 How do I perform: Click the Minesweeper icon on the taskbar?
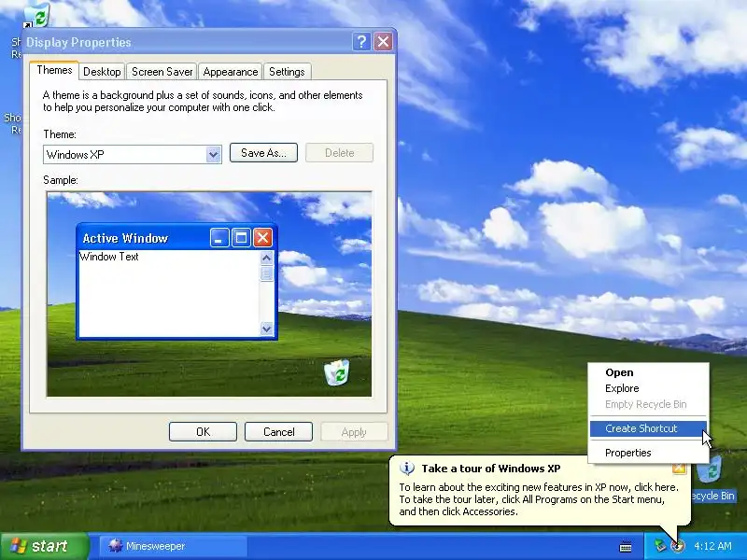click(115, 546)
